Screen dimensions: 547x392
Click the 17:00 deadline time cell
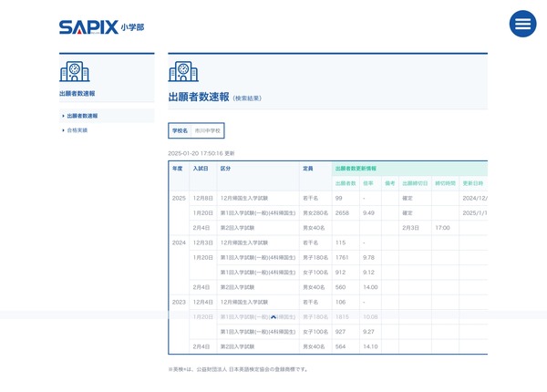[442, 227]
